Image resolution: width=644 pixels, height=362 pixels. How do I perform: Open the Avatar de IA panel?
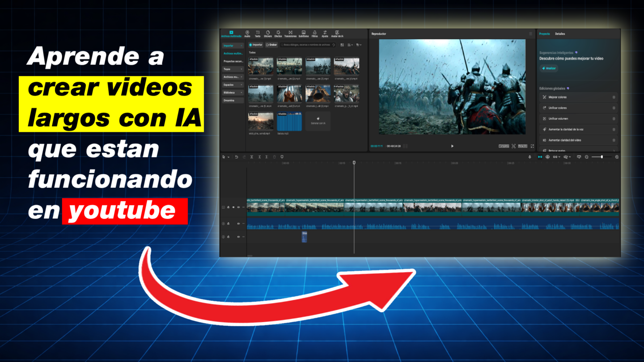(337, 34)
